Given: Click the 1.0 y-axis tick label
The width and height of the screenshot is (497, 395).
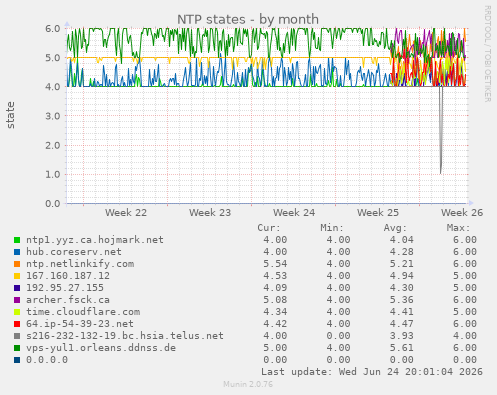Looking at the screenshot, I should 53,174.
